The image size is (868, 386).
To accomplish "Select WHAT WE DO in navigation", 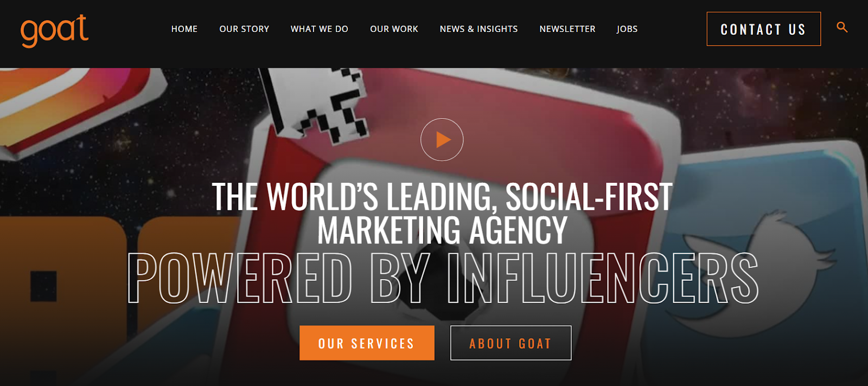I will [x=320, y=29].
